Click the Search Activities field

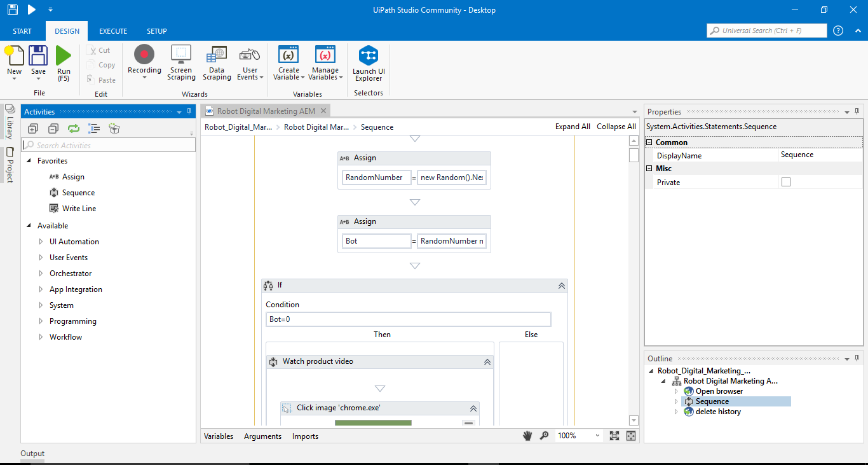pyautogui.click(x=109, y=145)
